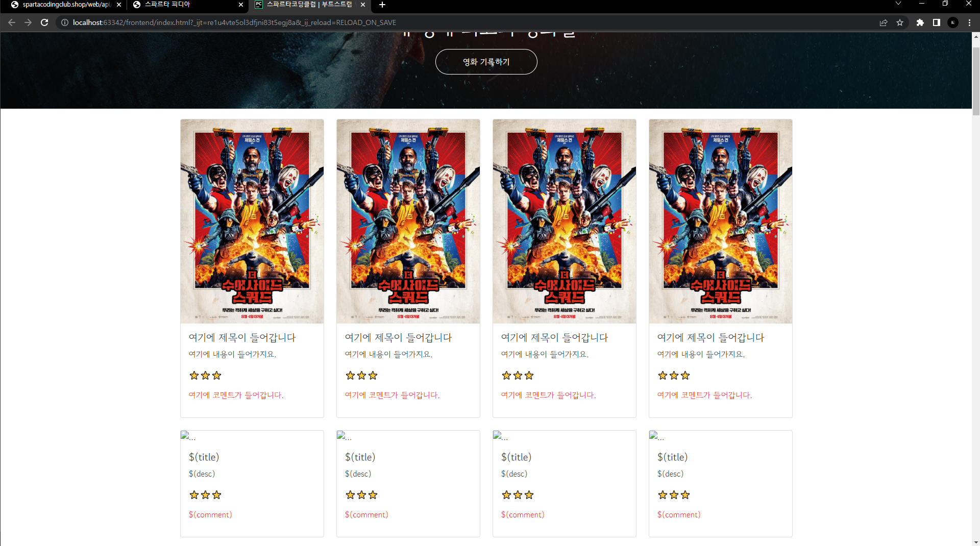
Task: Open the second Suicide Squad poster
Action: coord(408,221)
